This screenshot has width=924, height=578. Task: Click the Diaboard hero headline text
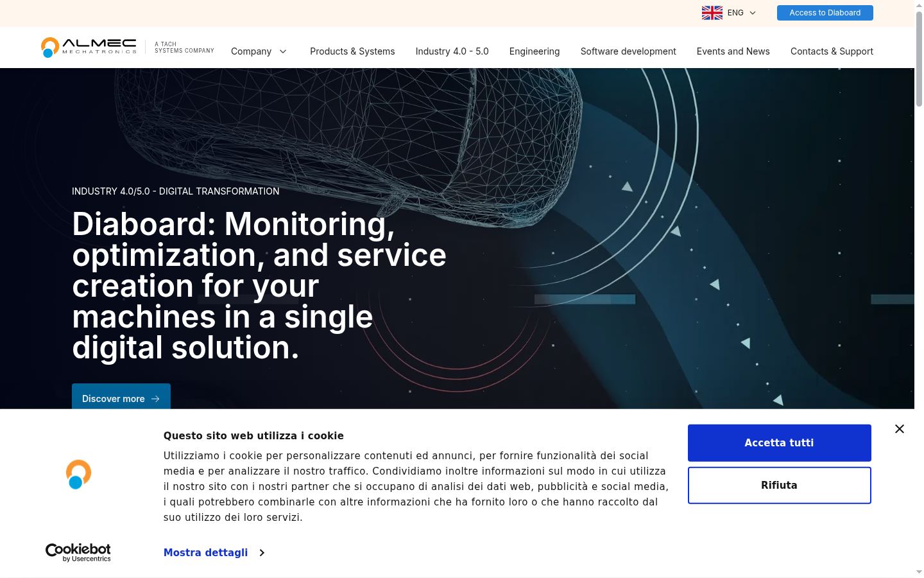(259, 286)
